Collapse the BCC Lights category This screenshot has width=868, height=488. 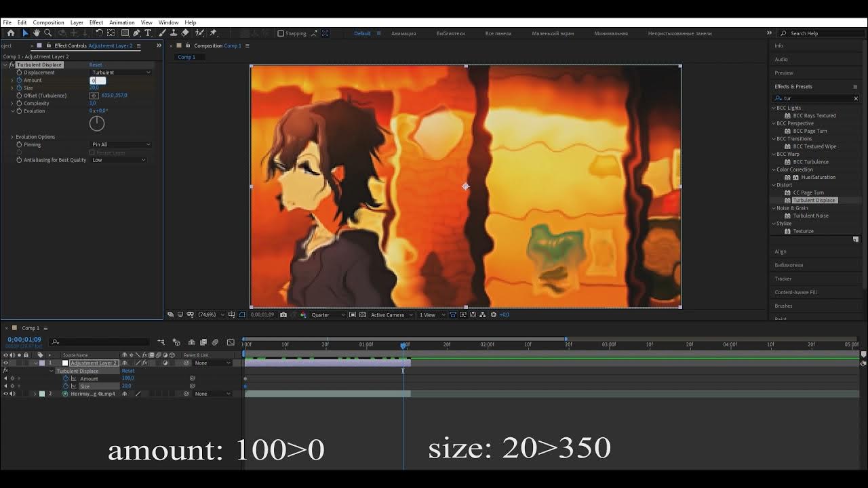[774, 108]
